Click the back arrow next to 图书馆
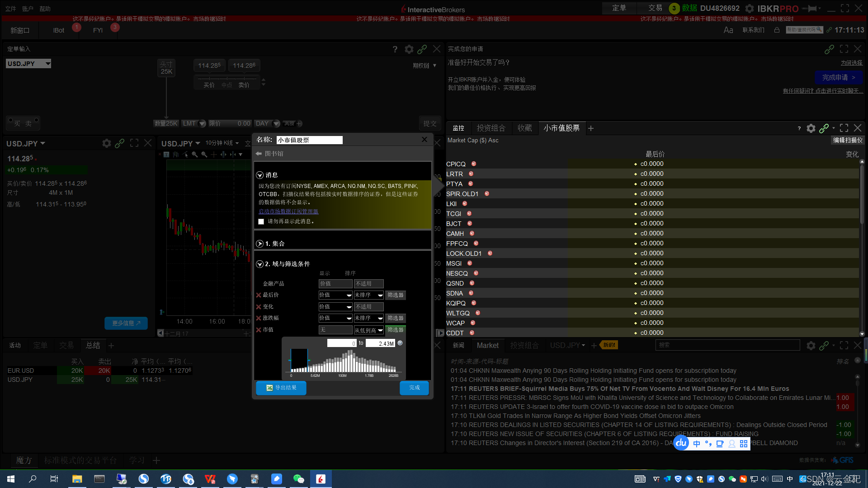868x488 pixels. [x=259, y=154]
